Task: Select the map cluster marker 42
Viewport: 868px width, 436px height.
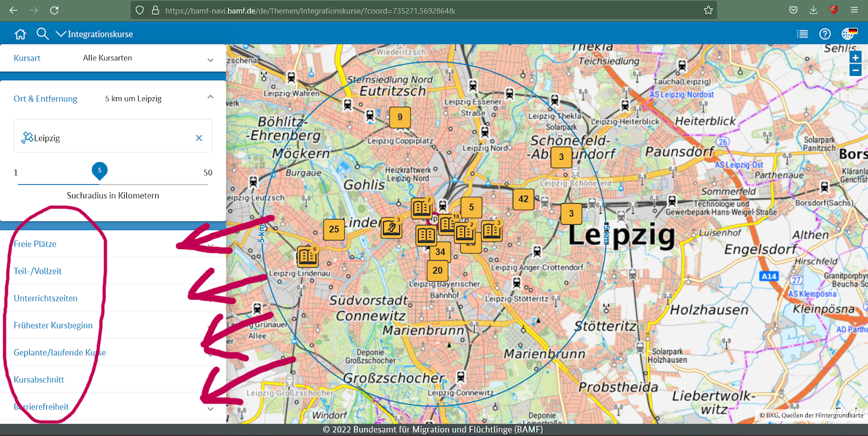Action: coord(524,199)
